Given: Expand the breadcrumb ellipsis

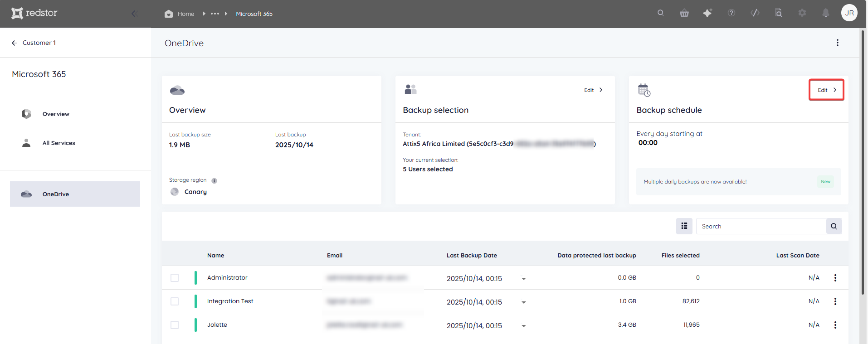Looking at the screenshot, I should point(215,14).
